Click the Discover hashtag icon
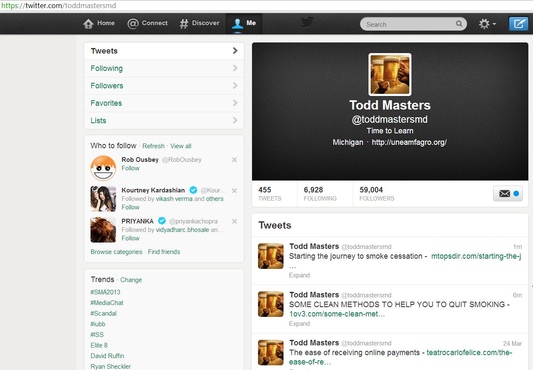 tap(184, 23)
